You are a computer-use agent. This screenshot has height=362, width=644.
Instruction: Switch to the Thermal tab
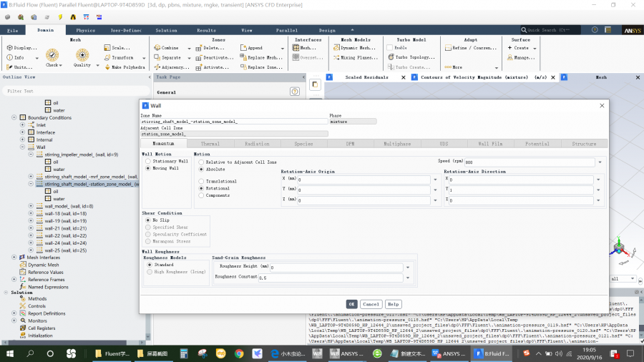pyautogui.click(x=210, y=144)
